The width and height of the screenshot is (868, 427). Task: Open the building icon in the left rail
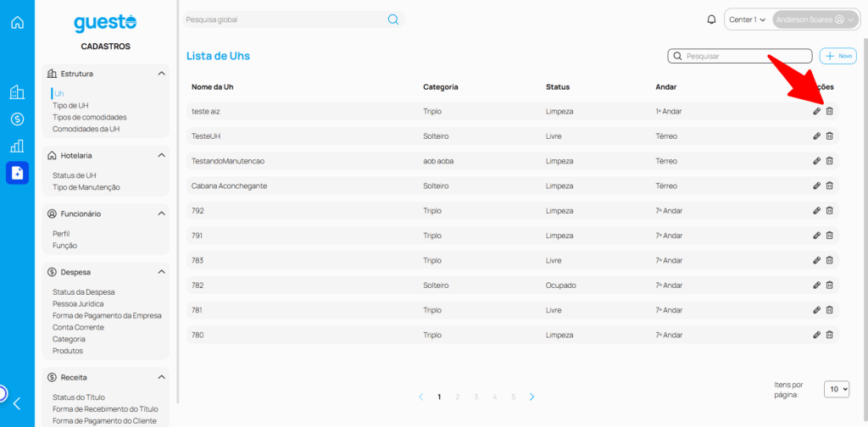(x=17, y=92)
